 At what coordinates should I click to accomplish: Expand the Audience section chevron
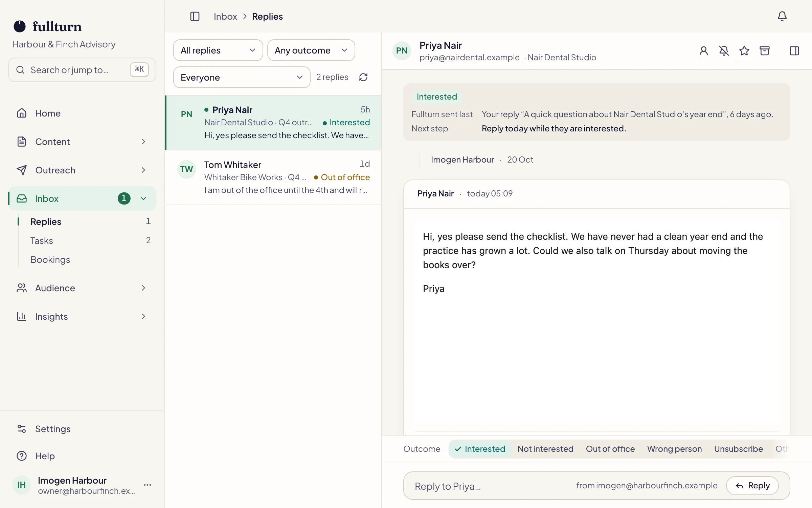[x=143, y=288]
